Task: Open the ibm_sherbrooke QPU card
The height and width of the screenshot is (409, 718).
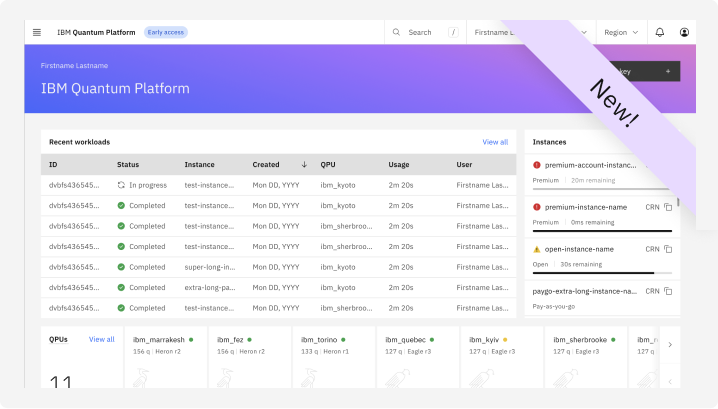Action: point(586,357)
